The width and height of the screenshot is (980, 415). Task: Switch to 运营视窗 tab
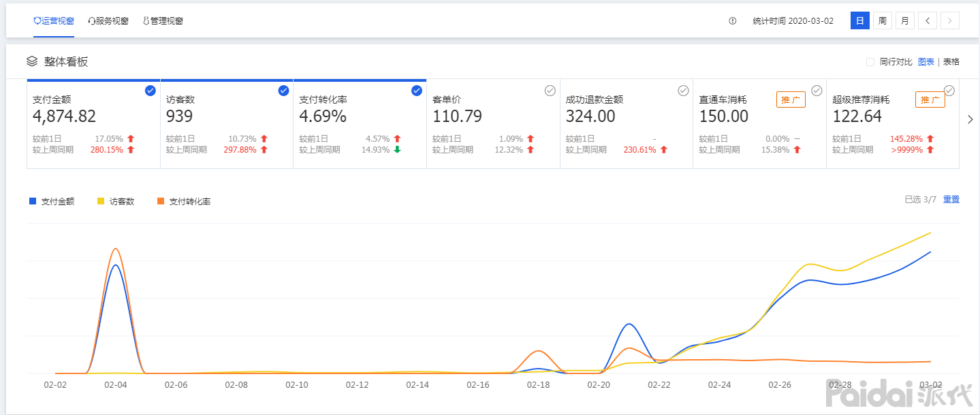(x=54, y=21)
